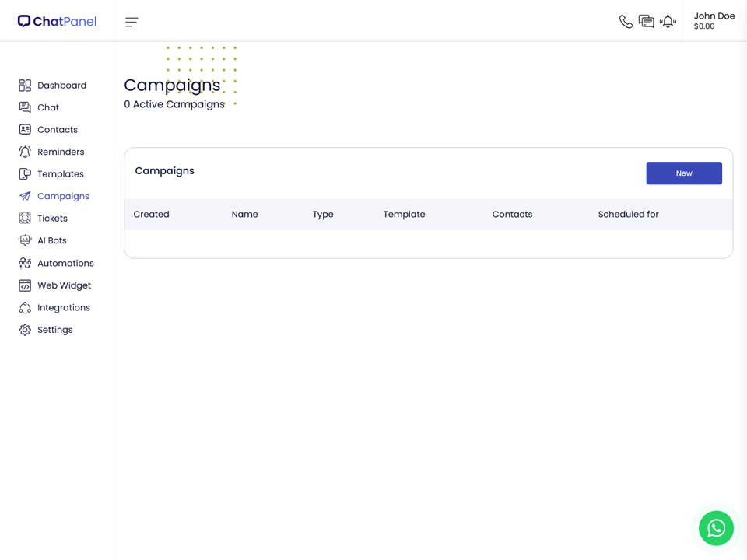Screen dimensions: 747x560
Task: Click the Campaigns paper plane icon
Action: point(25,196)
